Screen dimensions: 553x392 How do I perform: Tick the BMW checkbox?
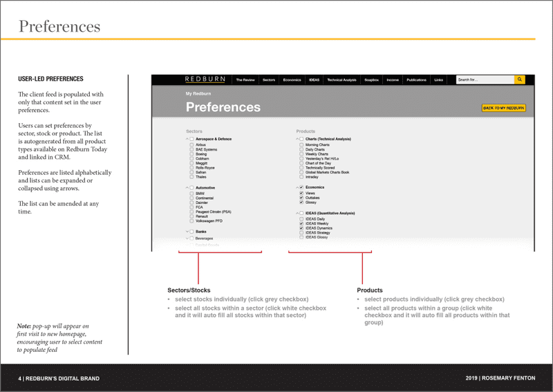(x=192, y=194)
